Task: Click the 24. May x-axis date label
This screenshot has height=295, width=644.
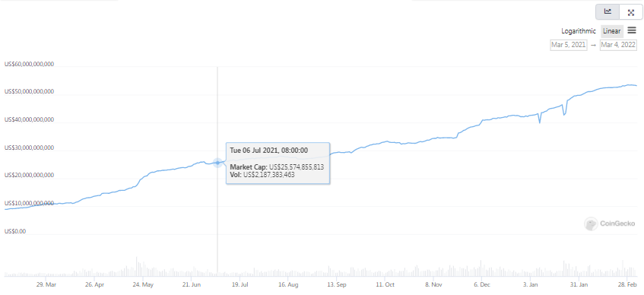Action: tap(144, 284)
